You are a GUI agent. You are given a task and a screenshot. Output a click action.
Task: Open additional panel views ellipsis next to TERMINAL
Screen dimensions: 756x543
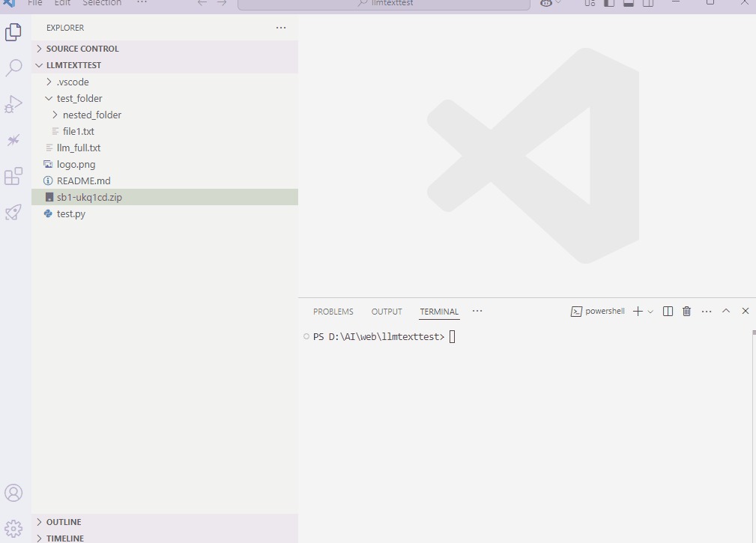tap(477, 312)
